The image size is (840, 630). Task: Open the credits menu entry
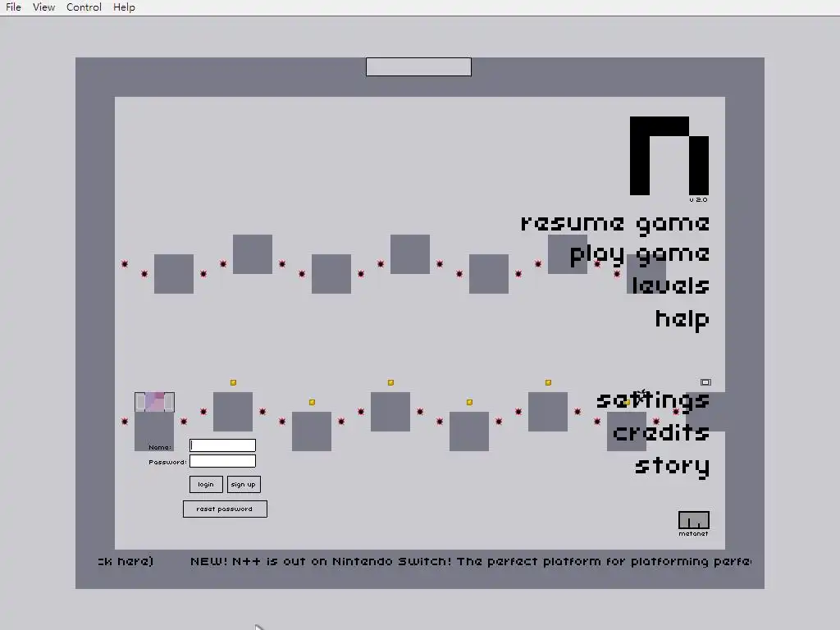pos(661,432)
